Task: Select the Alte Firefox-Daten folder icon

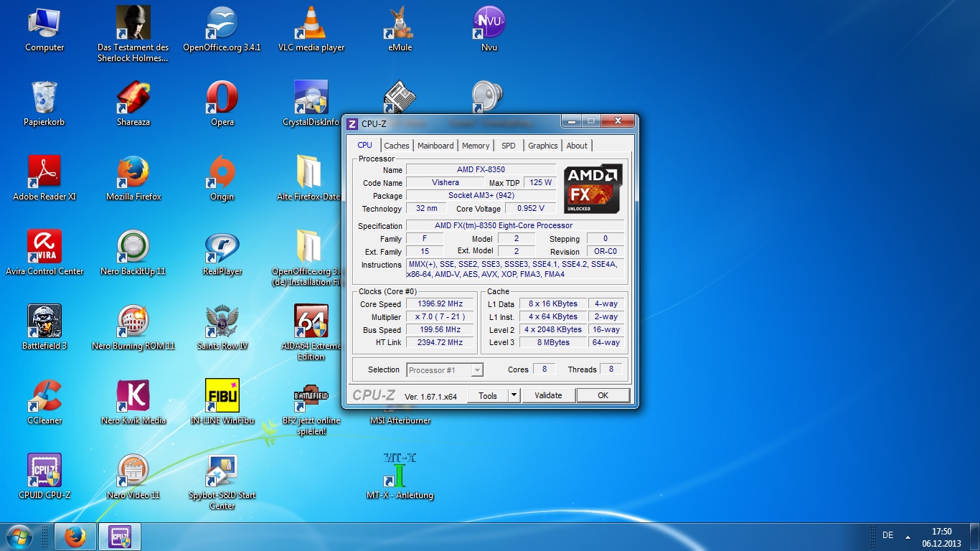Action: pyautogui.click(x=309, y=179)
